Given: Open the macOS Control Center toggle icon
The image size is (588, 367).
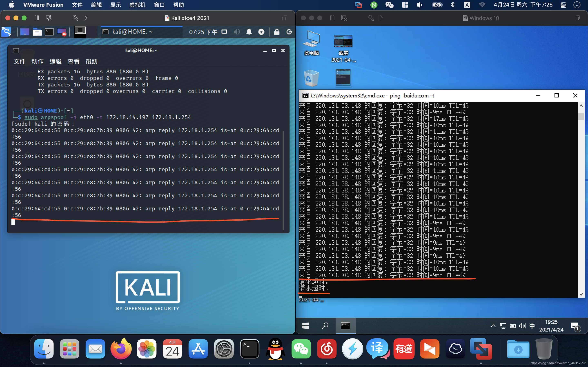Looking at the screenshot, I should [563, 5].
